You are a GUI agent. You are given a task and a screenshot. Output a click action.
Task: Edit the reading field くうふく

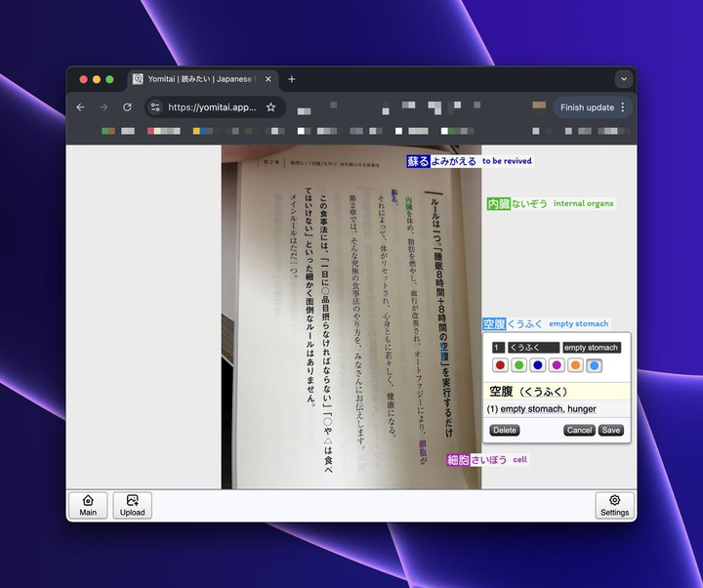tap(533, 348)
